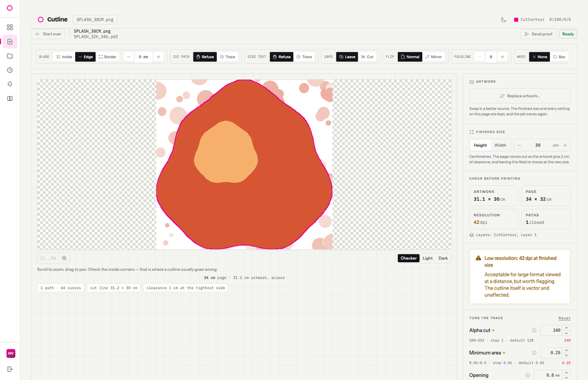The width and height of the screenshot is (588, 380).
Task: Select the Height size tab
Action: click(480, 145)
